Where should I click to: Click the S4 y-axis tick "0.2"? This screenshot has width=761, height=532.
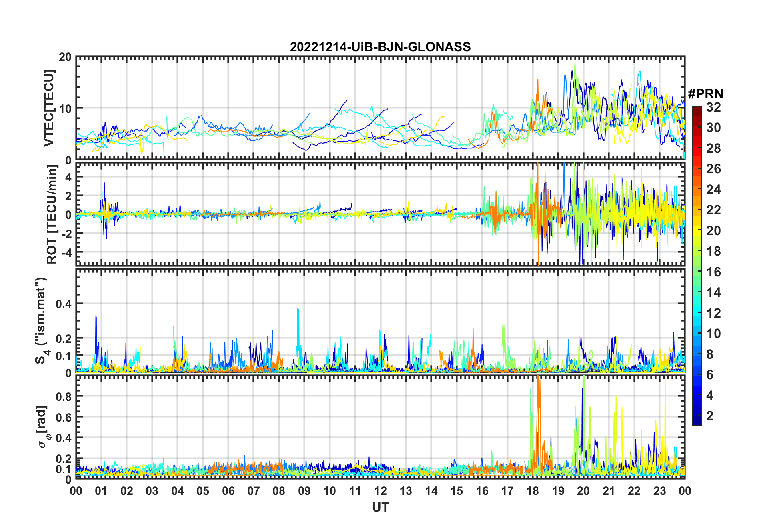coord(64,338)
